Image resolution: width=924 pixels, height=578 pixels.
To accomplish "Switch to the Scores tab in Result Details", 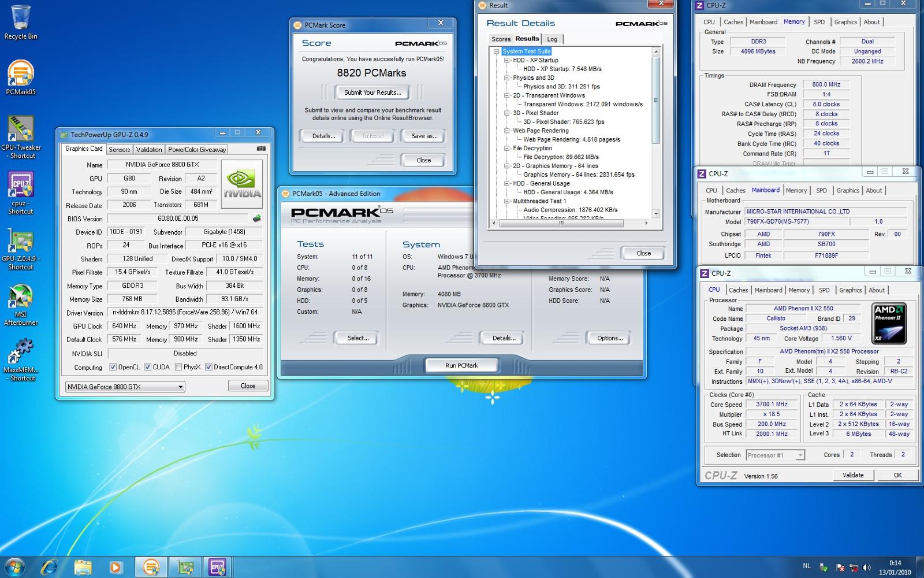I will [x=501, y=39].
